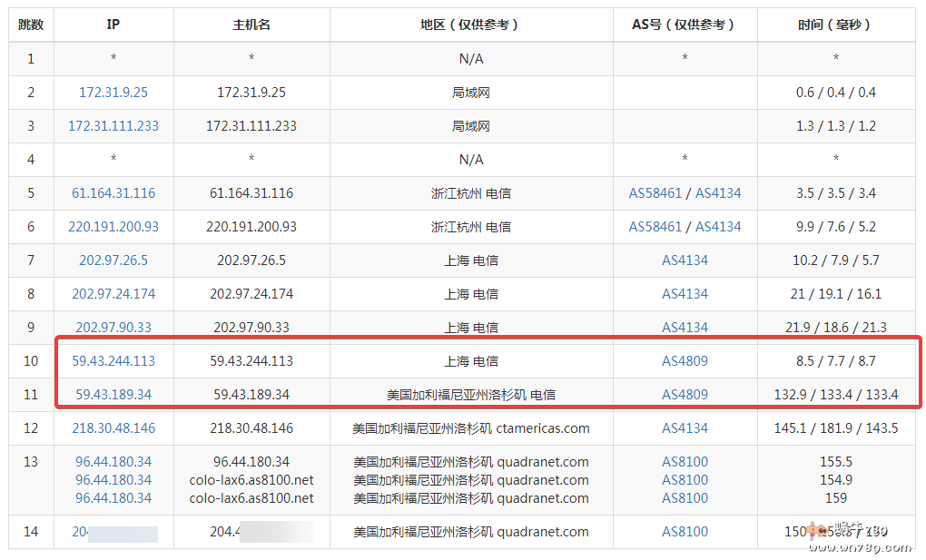Open the IP link 172.31.9.25
This screenshot has height=560, width=926.
click(113, 92)
